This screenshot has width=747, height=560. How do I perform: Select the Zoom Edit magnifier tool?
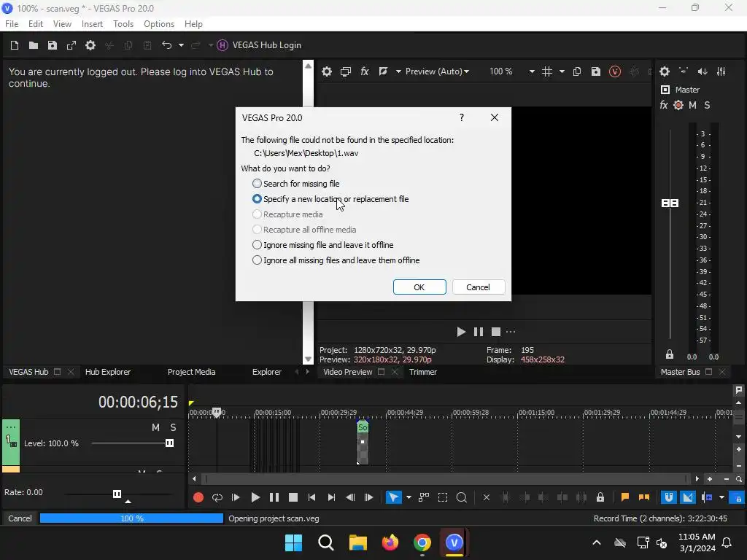[462, 497]
